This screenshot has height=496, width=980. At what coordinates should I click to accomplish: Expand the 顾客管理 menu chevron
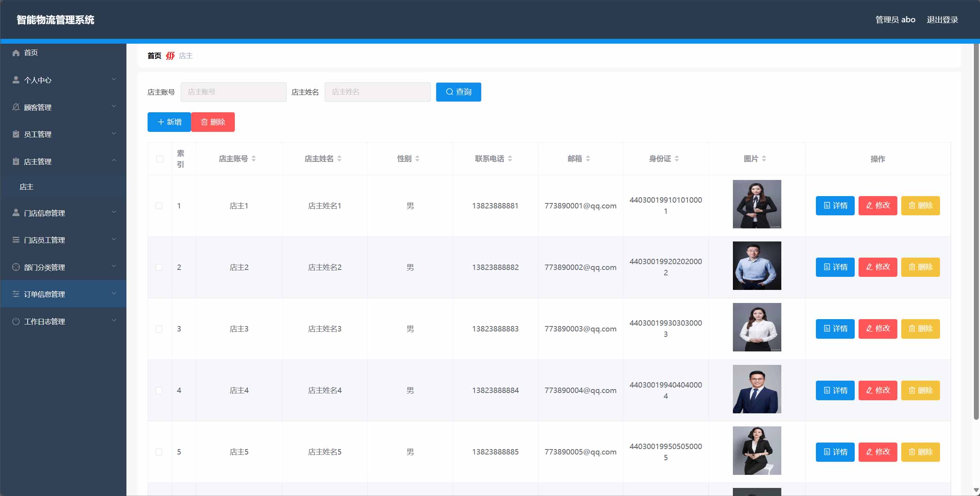(114, 106)
